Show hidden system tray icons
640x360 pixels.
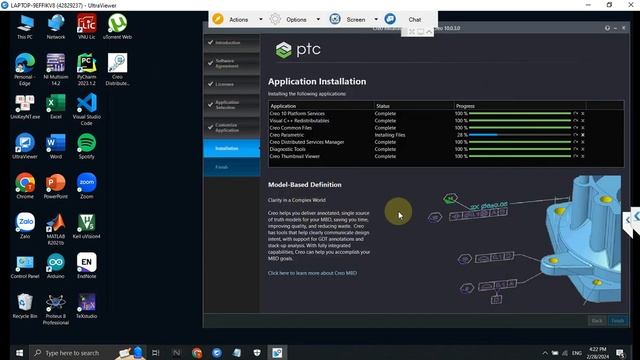[545, 353]
